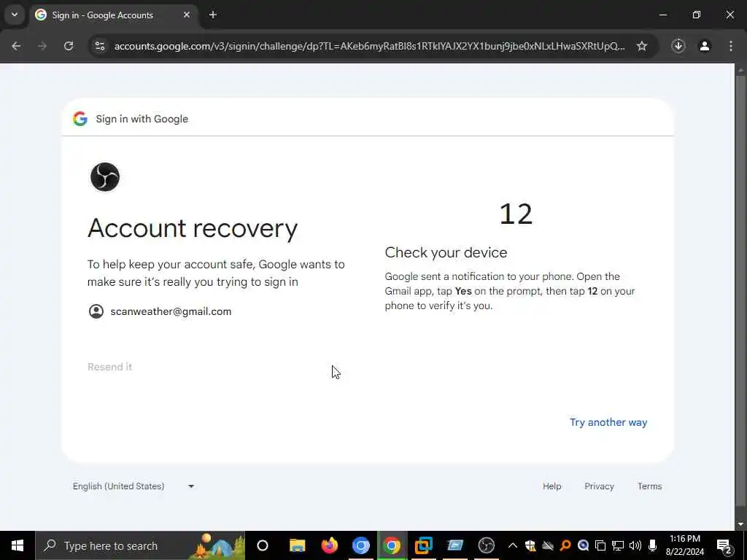Open OBS Studio from the taskbar
Viewport: 747px width, 560px height.
pyautogui.click(x=487, y=545)
